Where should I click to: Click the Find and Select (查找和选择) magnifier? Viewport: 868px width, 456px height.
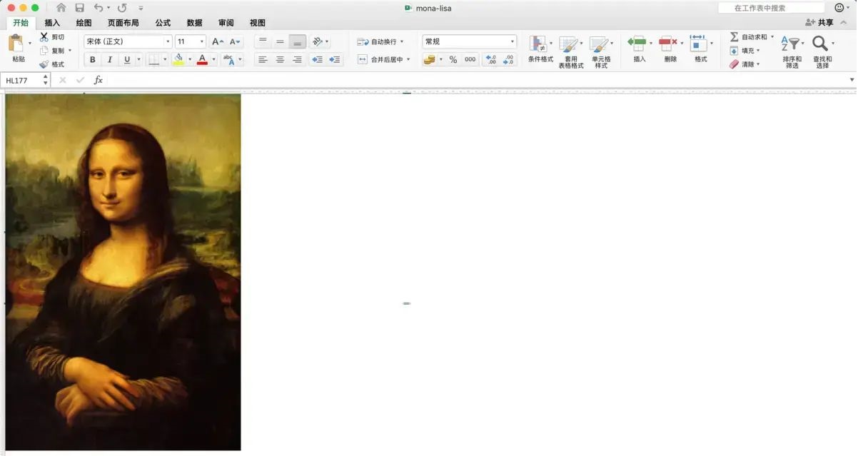click(x=820, y=44)
